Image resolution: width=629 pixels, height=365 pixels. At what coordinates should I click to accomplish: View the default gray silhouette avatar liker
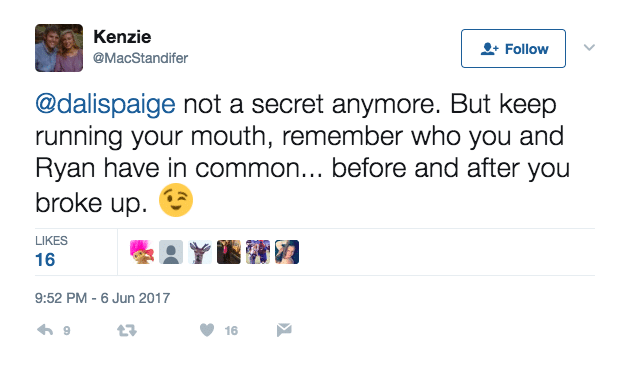[171, 252]
